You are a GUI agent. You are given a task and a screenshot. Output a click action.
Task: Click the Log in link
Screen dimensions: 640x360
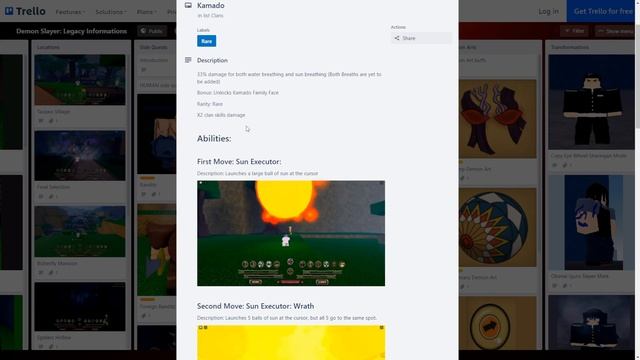[548, 11]
